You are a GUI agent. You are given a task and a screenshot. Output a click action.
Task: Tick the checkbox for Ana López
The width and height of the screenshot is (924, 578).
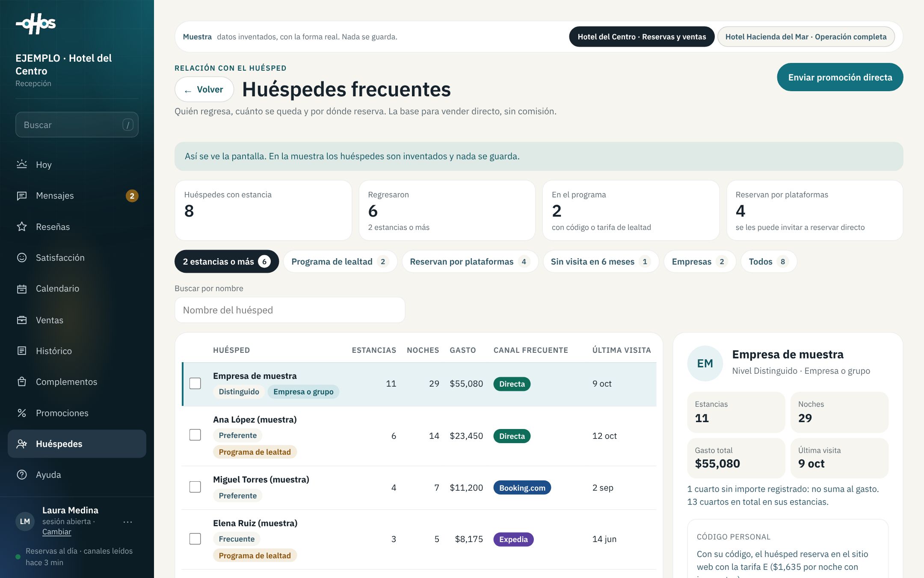(195, 435)
